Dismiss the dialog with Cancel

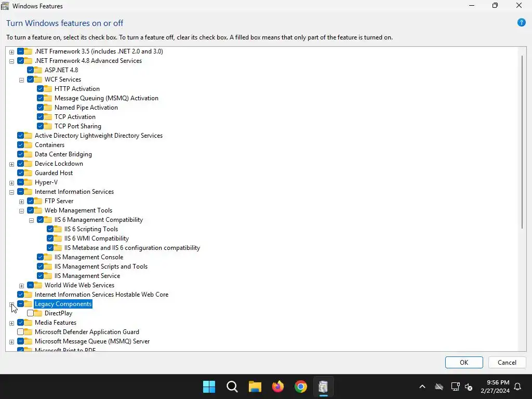tap(507, 362)
